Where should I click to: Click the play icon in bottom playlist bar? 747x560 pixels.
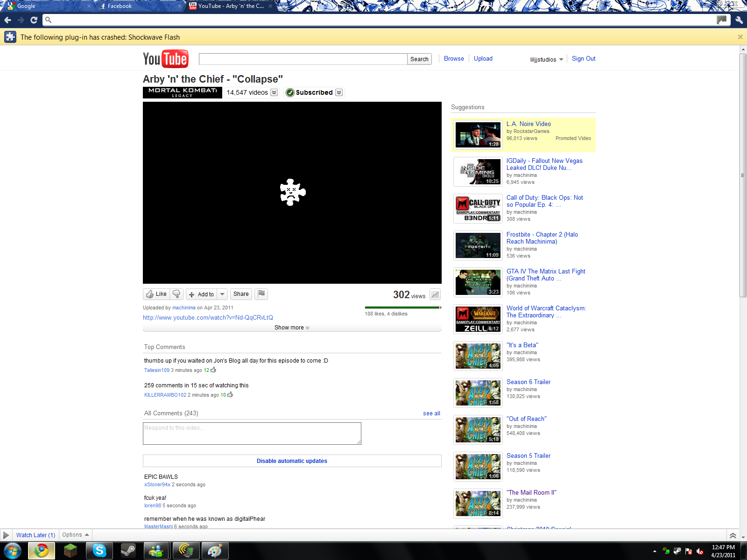6,535
